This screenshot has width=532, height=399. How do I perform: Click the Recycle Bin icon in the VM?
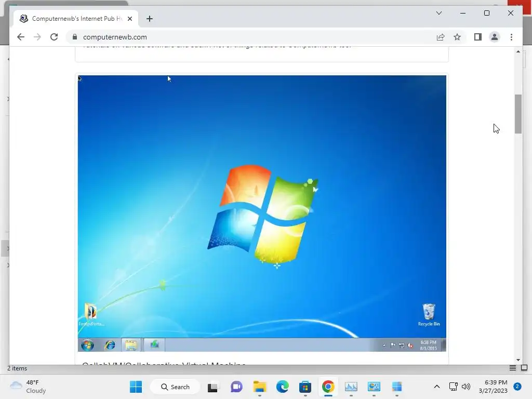(x=429, y=315)
